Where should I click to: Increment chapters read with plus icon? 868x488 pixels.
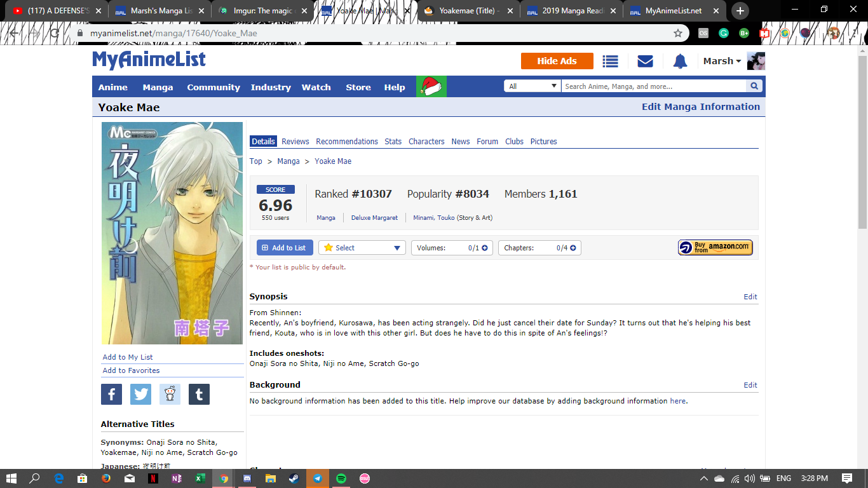pyautogui.click(x=573, y=248)
